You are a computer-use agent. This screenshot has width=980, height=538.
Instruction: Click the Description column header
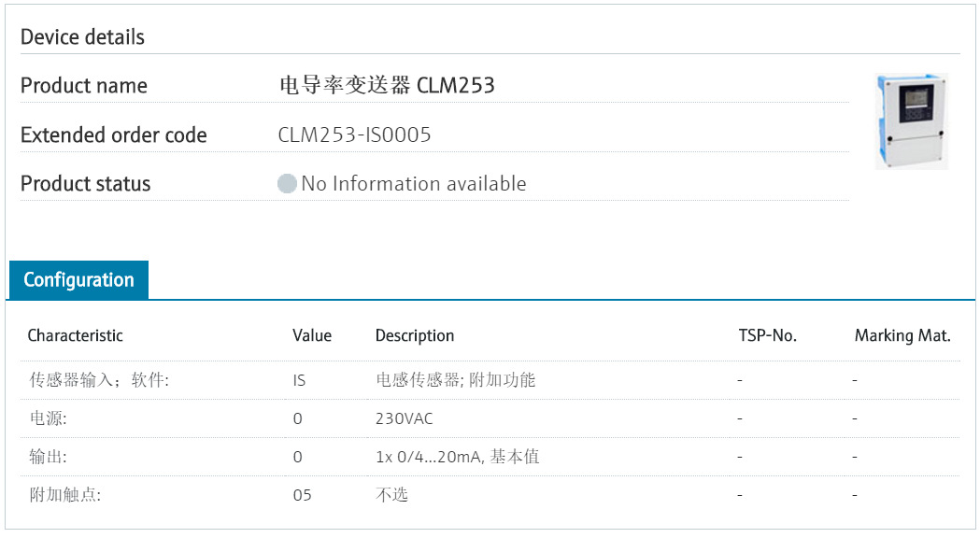[415, 335]
